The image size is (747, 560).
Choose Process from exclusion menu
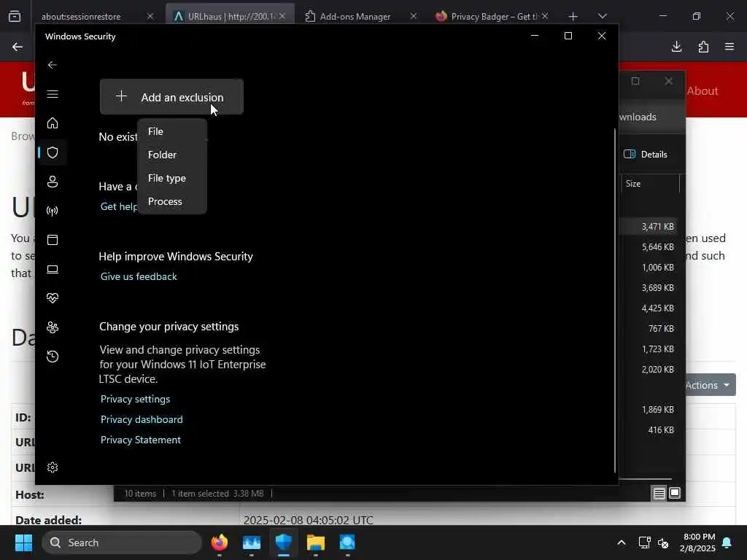point(172,201)
